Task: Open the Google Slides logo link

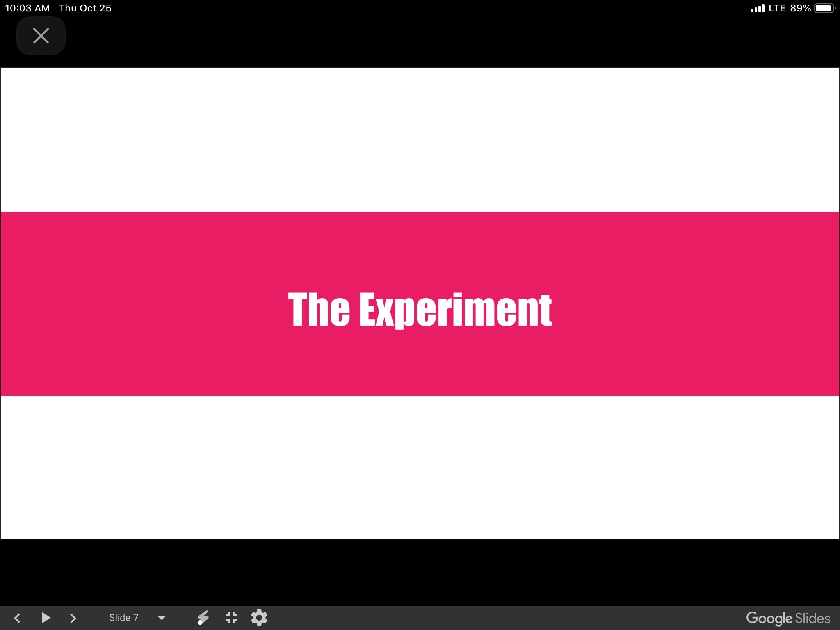Action: [x=788, y=618]
